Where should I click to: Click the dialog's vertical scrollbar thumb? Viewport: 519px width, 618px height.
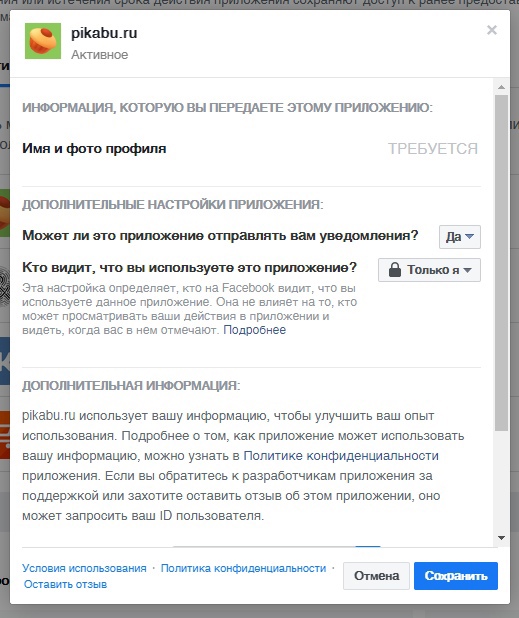pos(501,263)
